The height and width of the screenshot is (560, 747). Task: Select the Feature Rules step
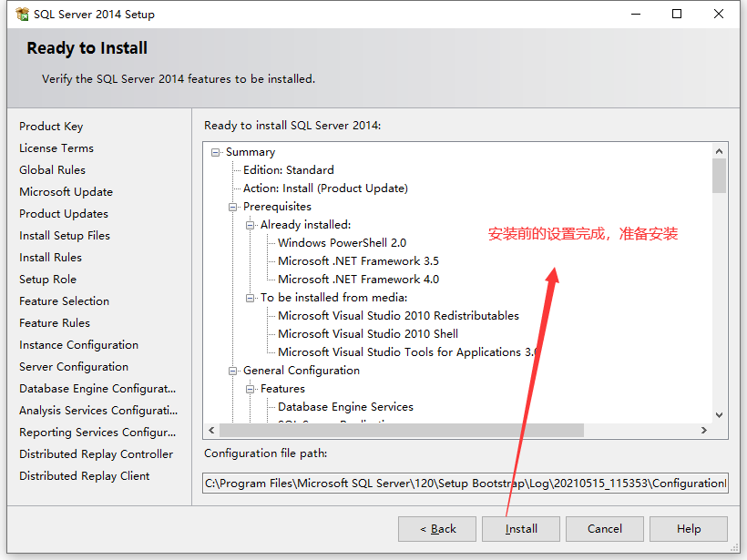pyautogui.click(x=55, y=323)
